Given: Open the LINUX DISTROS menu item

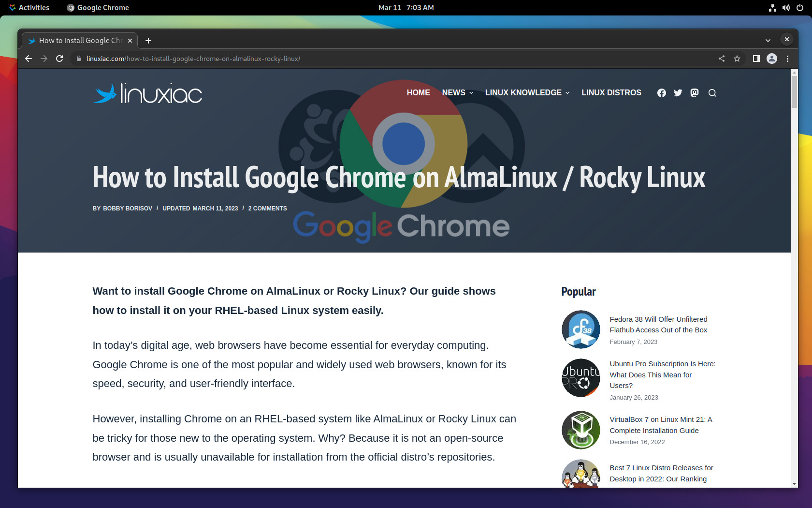Looking at the screenshot, I should click(611, 92).
